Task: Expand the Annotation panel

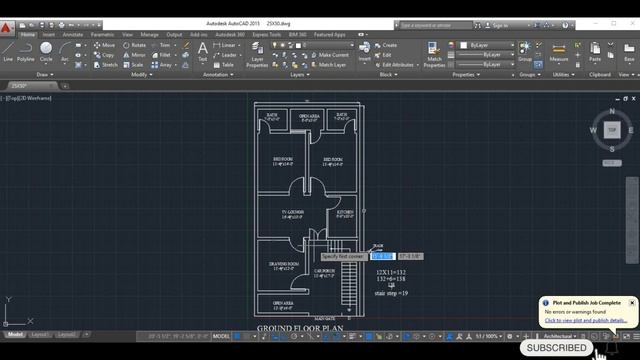Action: pos(218,75)
